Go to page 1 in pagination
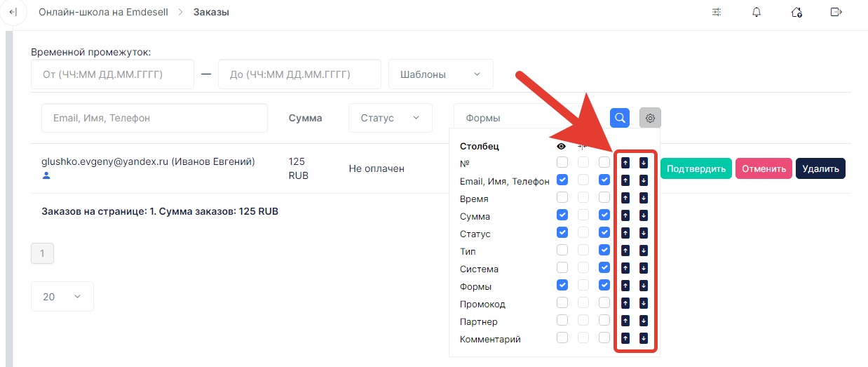Screen dimensions: 868x367 (42, 253)
